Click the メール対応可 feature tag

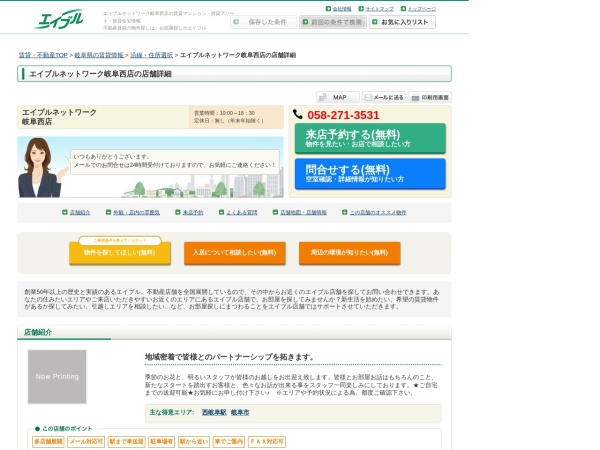(x=86, y=442)
